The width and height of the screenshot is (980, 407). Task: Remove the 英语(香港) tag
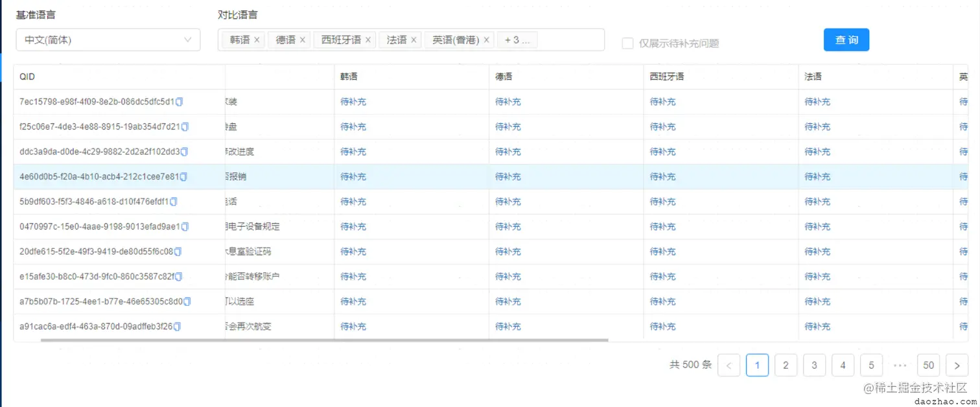486,40
